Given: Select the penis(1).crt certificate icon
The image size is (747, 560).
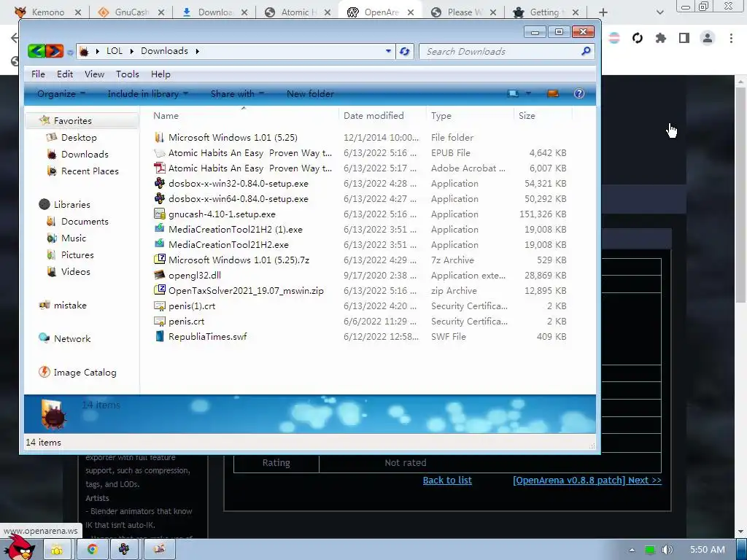Looking at the screenshot, I should click(159, 306).
